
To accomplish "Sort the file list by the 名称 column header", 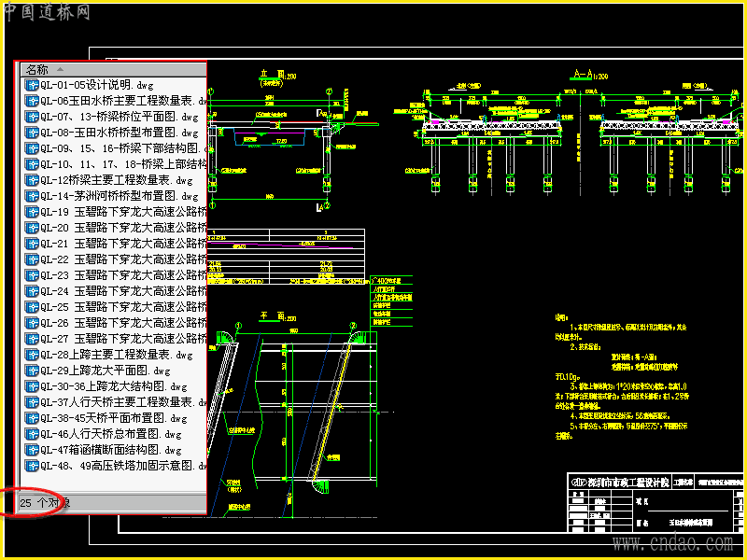I will pos(37,69).
